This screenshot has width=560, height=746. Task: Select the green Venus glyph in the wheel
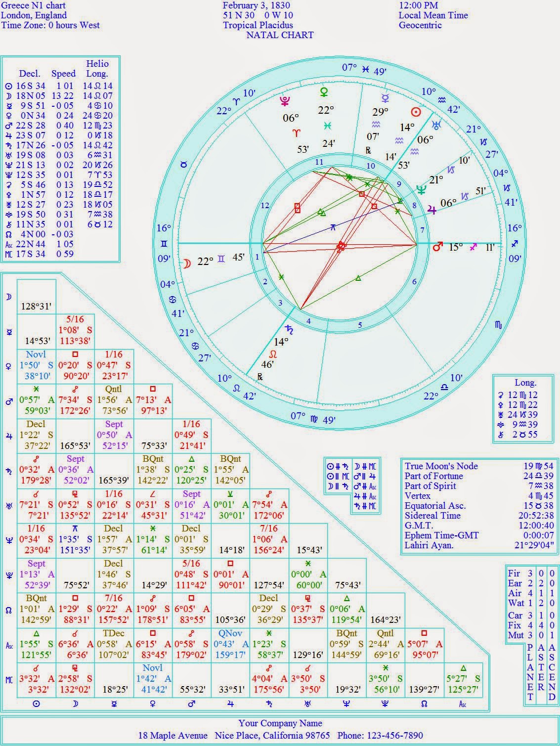(325, 93)
